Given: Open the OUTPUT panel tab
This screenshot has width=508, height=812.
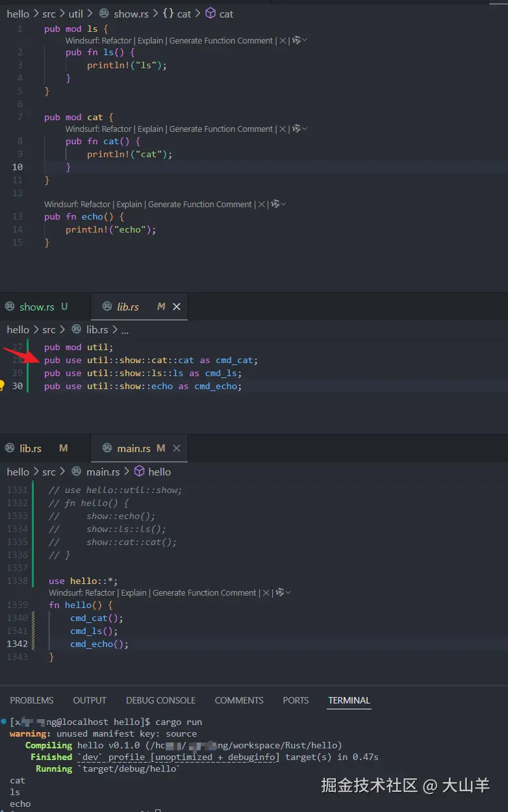Looking at the screenshot, I should pos(90,700).
